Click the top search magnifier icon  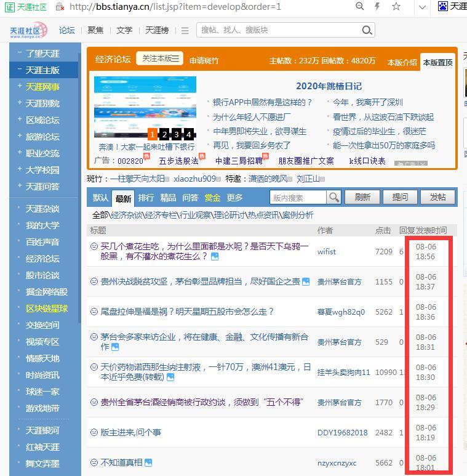click(x=367, y=30)
